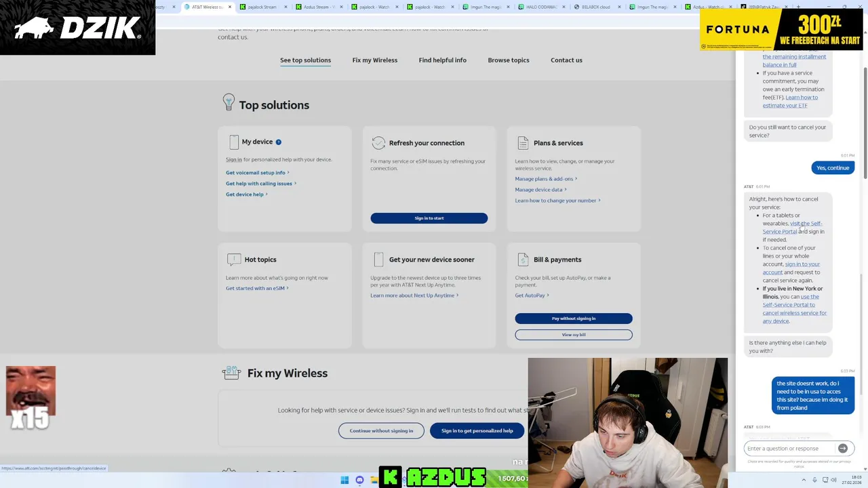The image size is (868, 488).
Task: Show hidden system tray icons
Action: [x=805, y=480]
